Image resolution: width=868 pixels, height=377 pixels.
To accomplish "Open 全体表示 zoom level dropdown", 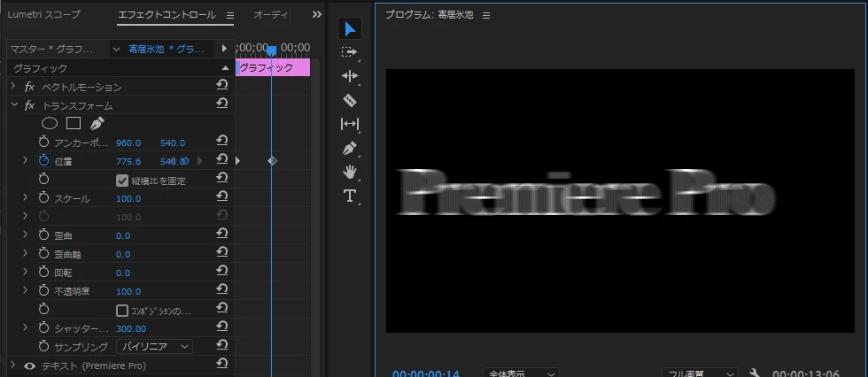I will pos(521,373).
